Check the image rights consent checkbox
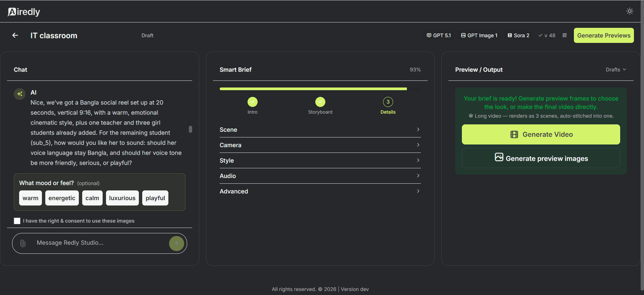 pos(17,221)
